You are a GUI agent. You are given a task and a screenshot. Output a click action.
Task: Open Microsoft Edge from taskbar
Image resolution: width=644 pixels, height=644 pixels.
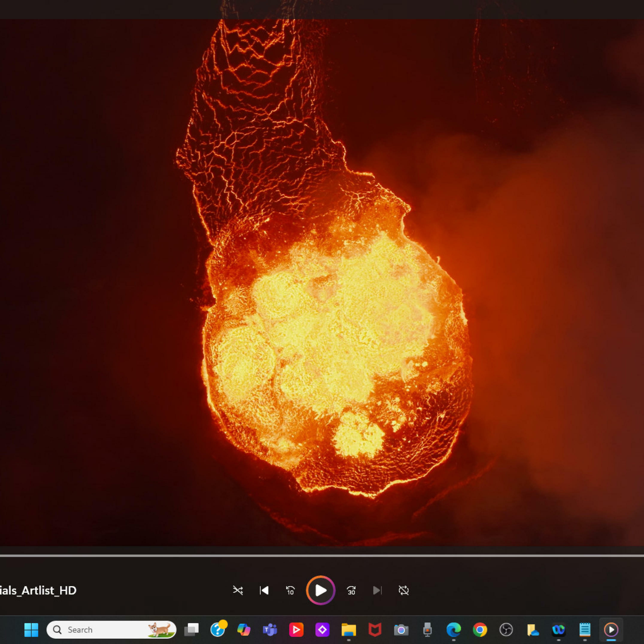click(454, 630)
